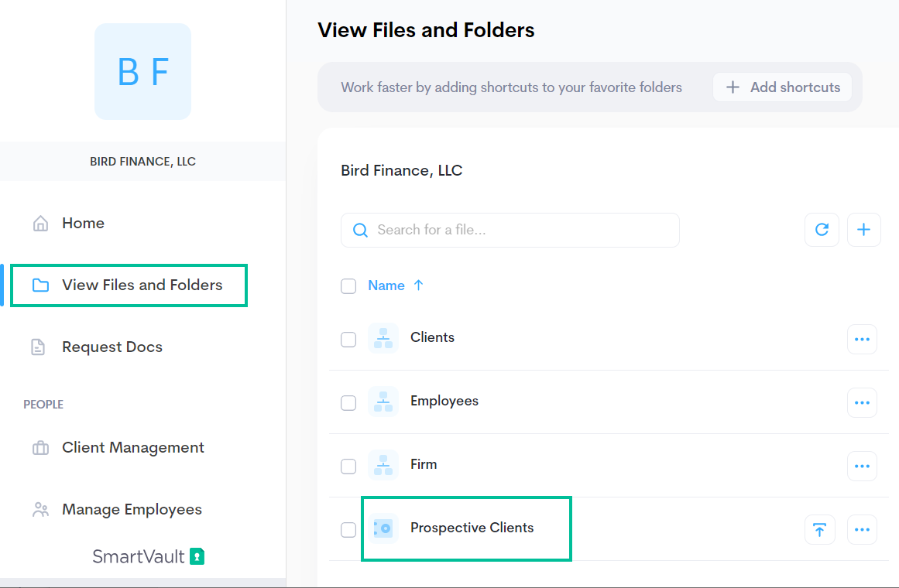Viewport: 899px width, 588px height.
Task: Click the folder icon beside View Files
Action: click(41, 285)
